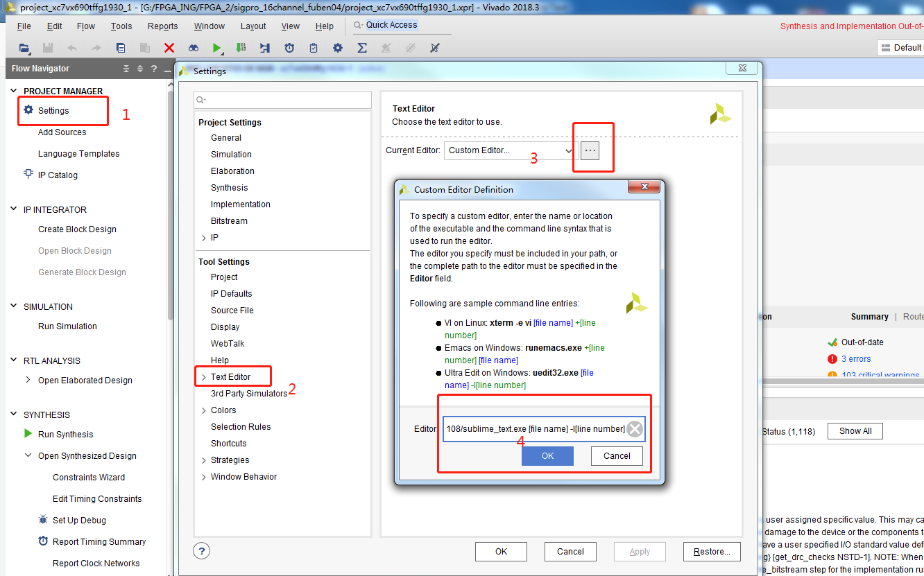Select Shortcuts in Tool Settings
Viewport: 924px width, 576px height.
[228, 444]
